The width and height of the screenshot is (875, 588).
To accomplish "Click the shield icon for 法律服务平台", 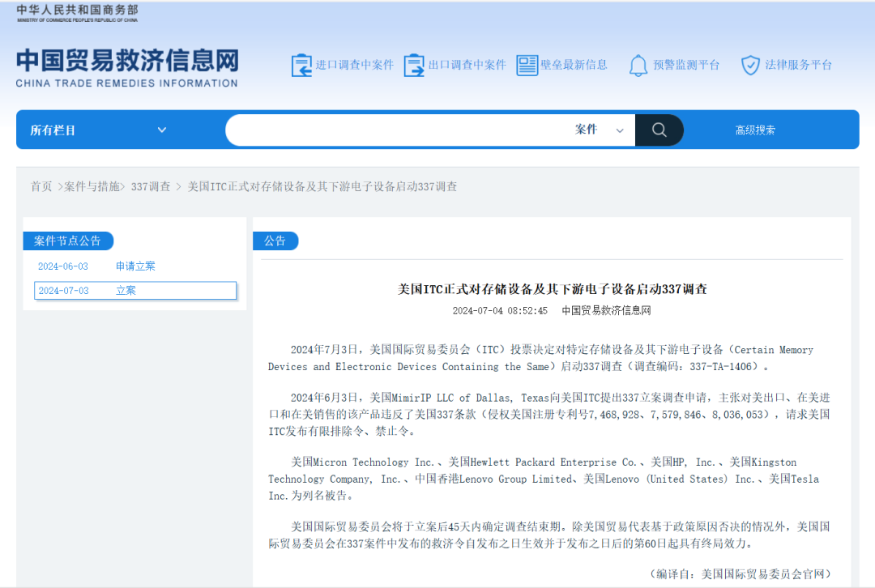I will (x=750, y=66).
